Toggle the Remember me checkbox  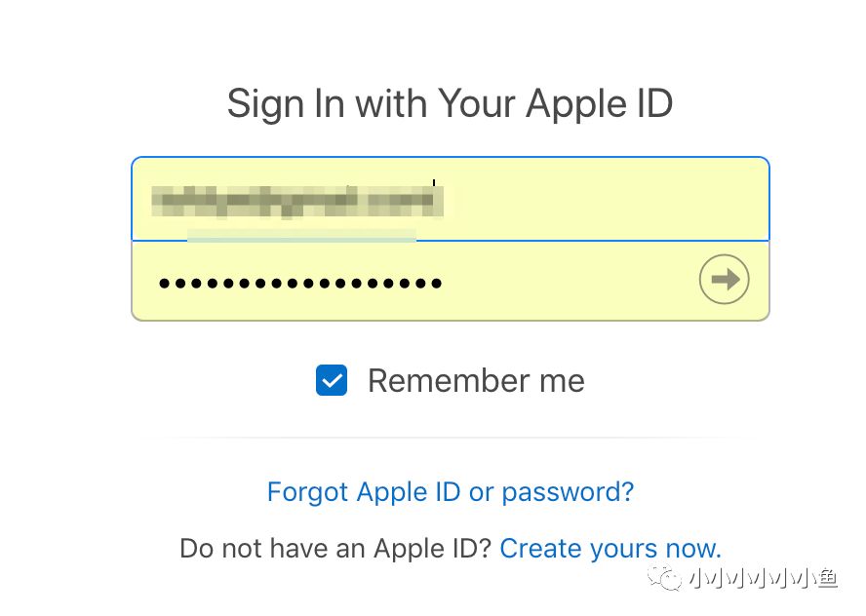tap(332, 380)
